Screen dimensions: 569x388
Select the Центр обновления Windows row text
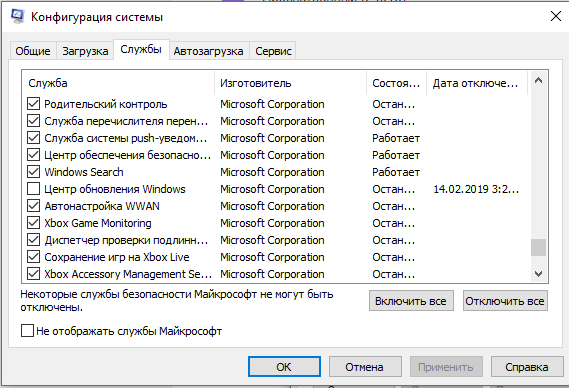point(115,189)
